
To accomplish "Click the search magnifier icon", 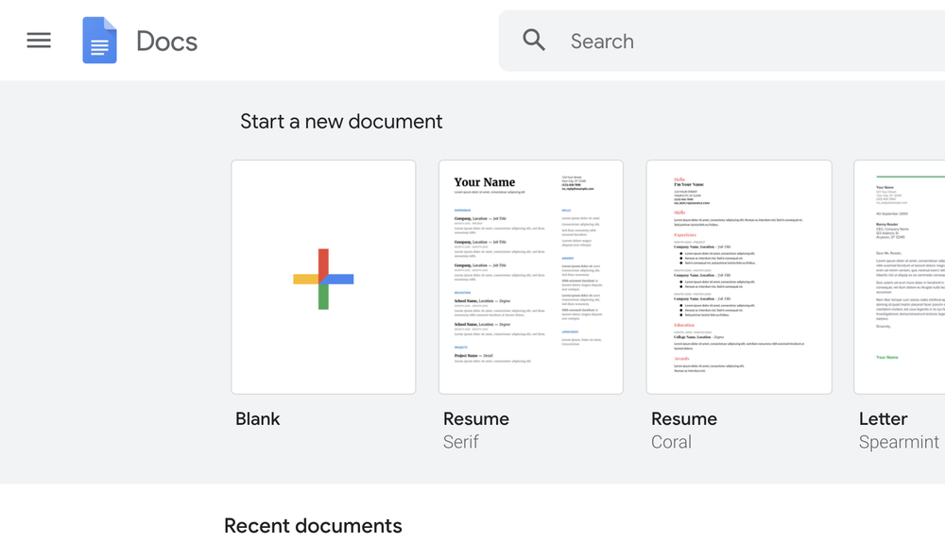I will (534, 41).
